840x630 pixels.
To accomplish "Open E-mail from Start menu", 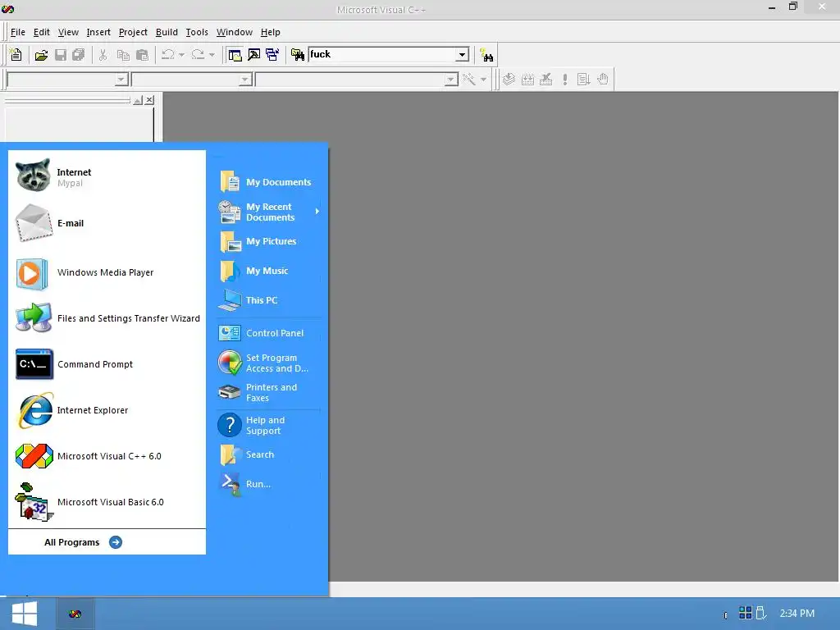I will point(107,223).
